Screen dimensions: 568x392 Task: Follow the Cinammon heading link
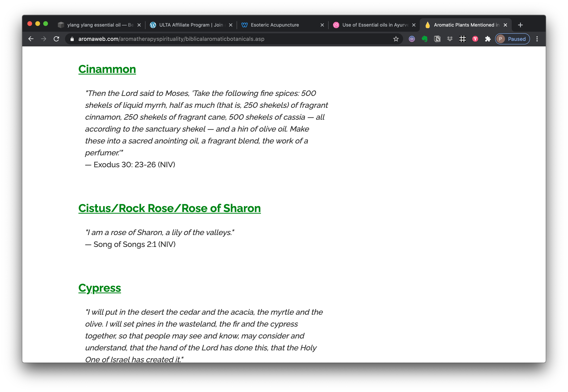click(107, 69)
